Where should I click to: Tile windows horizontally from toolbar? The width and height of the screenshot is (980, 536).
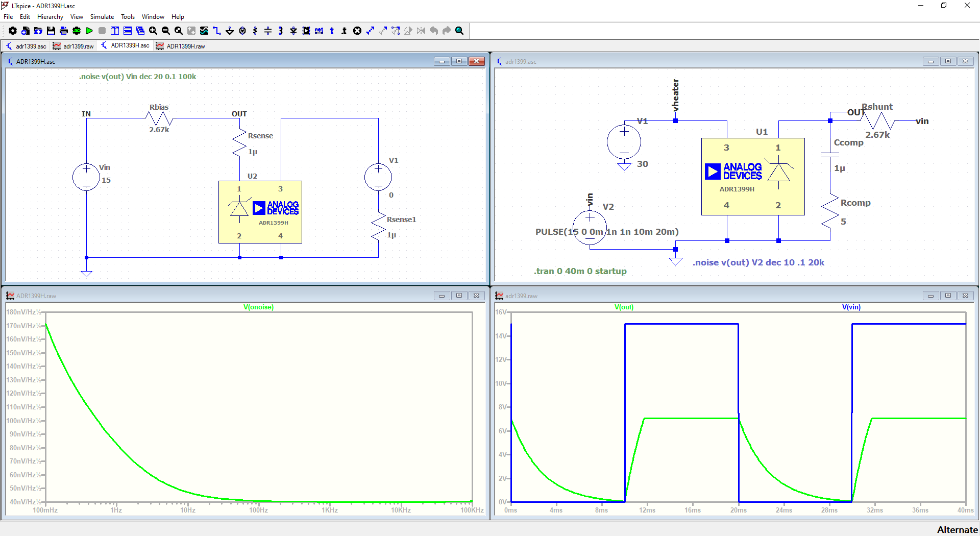coord(128,31)
